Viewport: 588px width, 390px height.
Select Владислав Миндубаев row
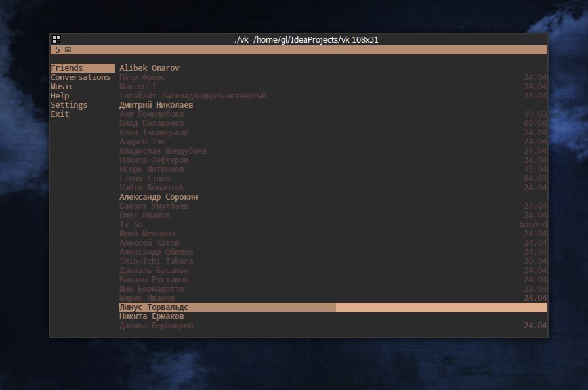(163, 151)
